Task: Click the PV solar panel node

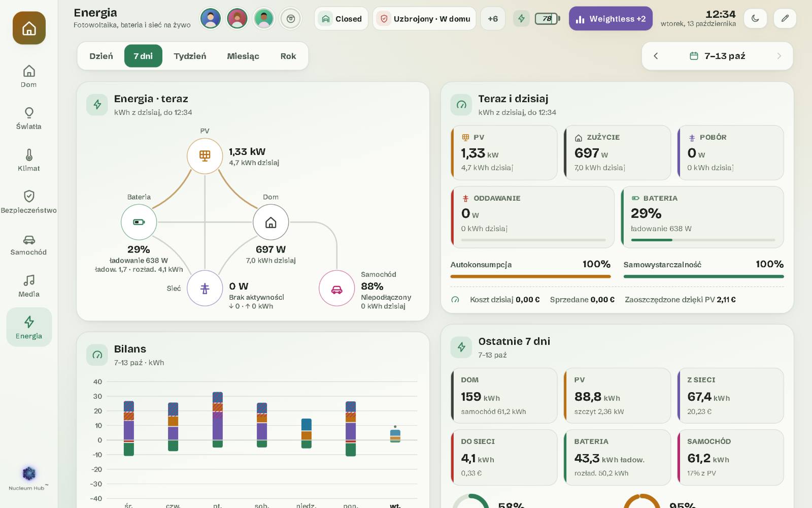Action: 205,155
